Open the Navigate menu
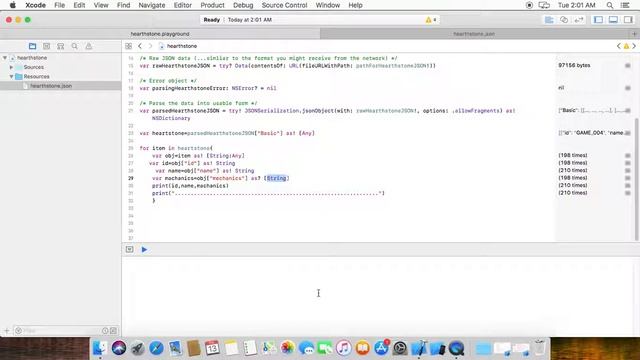The image size is (640, 360). pyautogui.click(x=151, y=5)
